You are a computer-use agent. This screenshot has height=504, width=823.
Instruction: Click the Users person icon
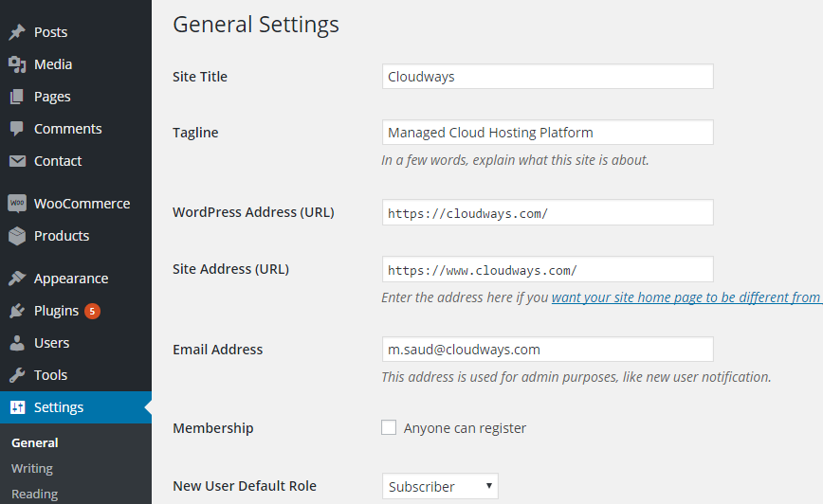tap(17, 343)
